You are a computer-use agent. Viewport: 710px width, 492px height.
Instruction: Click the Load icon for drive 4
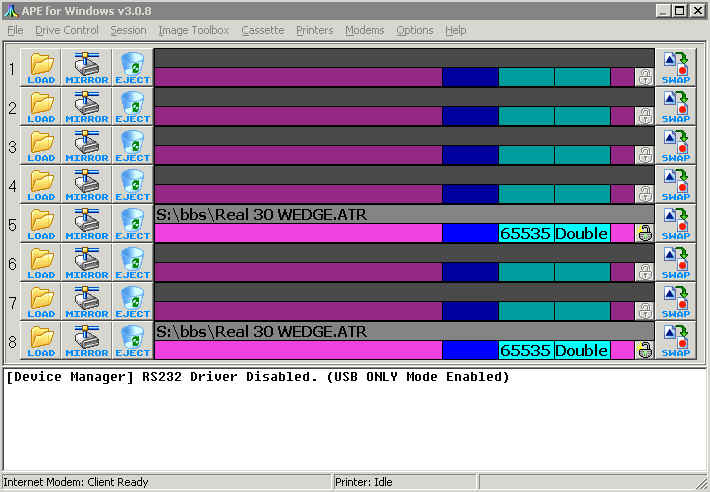pyautogui.click(x=41, y=185)
